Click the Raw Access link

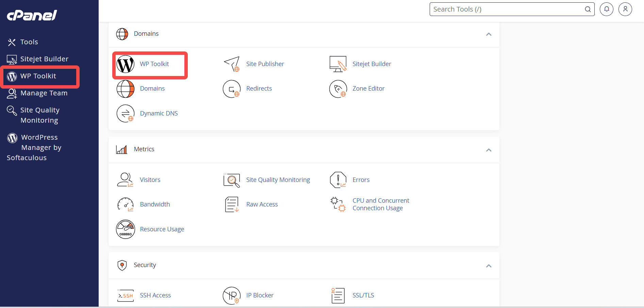262,204
